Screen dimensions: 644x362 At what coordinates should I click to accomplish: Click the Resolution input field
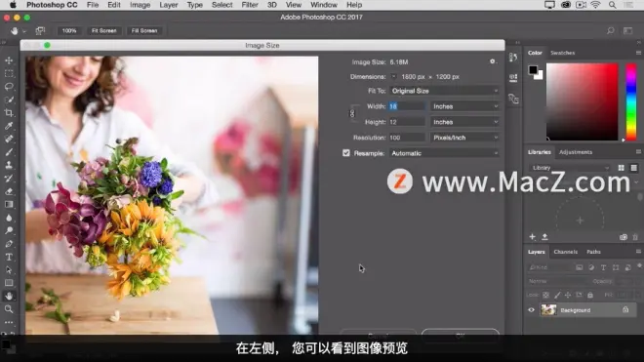[x=407, y=138]
